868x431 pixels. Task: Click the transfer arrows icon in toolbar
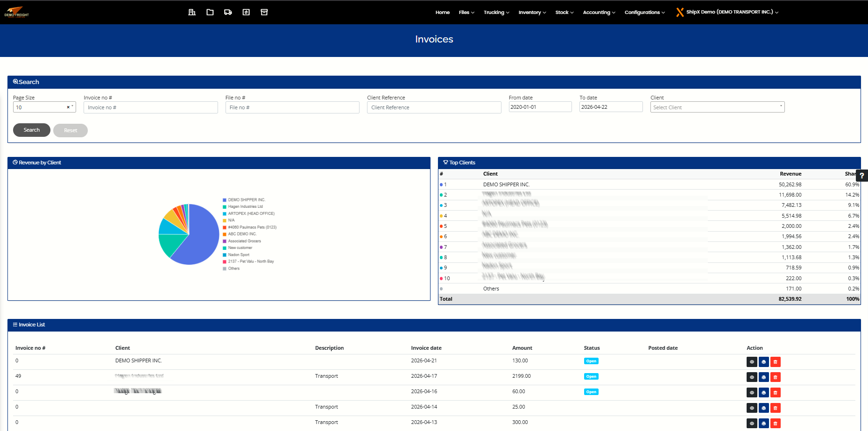tap(246, 12)
